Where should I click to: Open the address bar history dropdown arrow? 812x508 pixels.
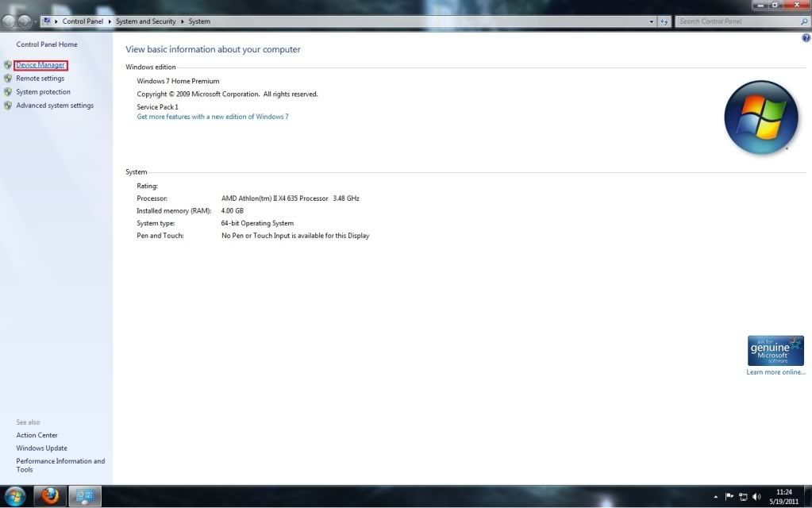[652, 21]
